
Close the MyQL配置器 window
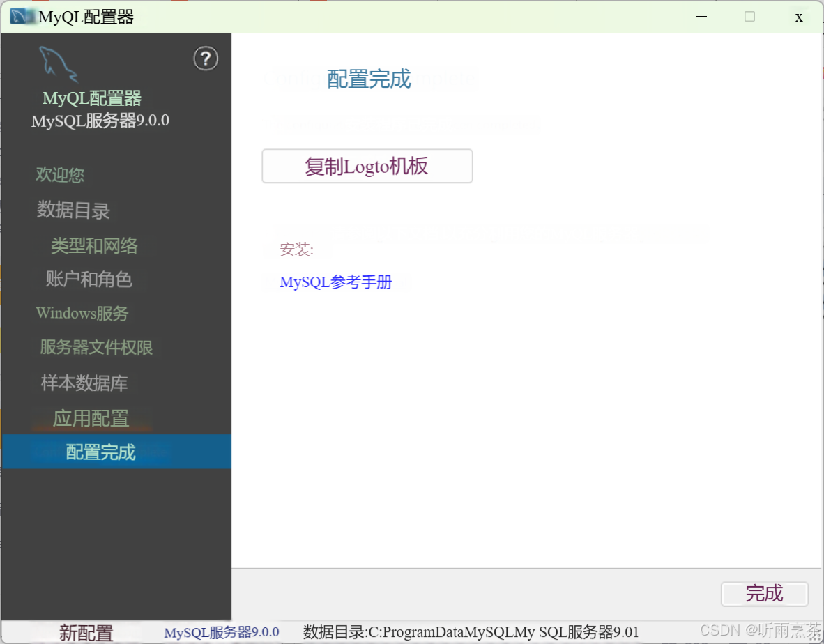(799, 17)
